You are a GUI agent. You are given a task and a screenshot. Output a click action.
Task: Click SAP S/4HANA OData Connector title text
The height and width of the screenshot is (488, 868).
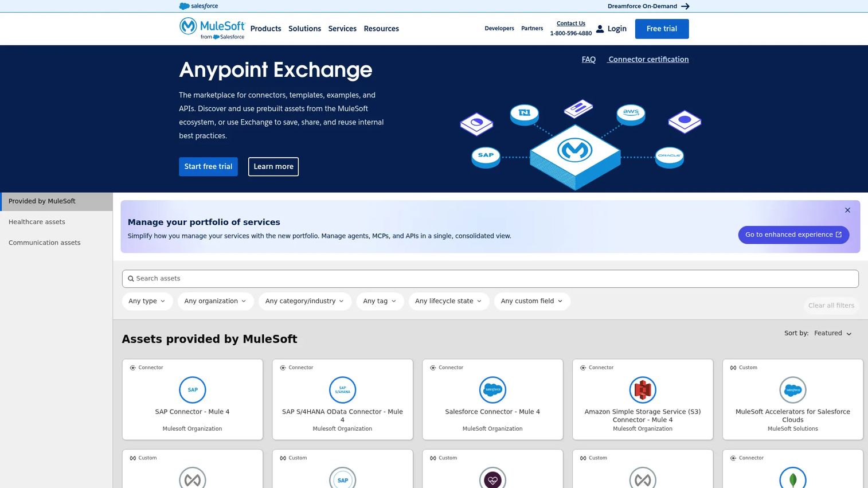[x=342, y=416]
